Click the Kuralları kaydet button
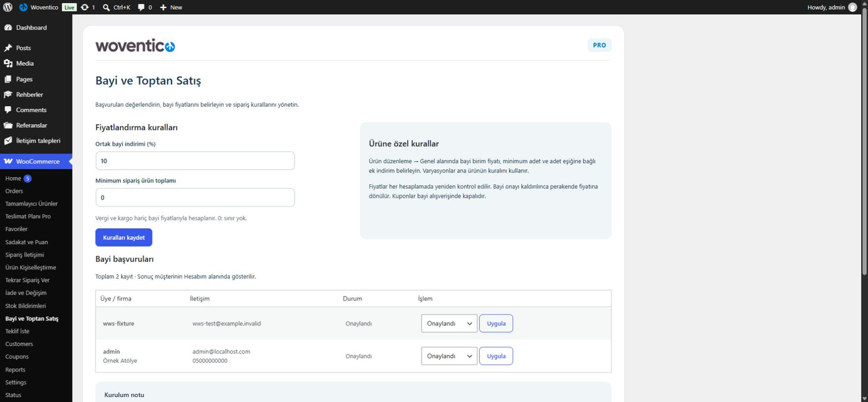The height and width of the screenshot is (402, 868). click(x=124, y=238)
